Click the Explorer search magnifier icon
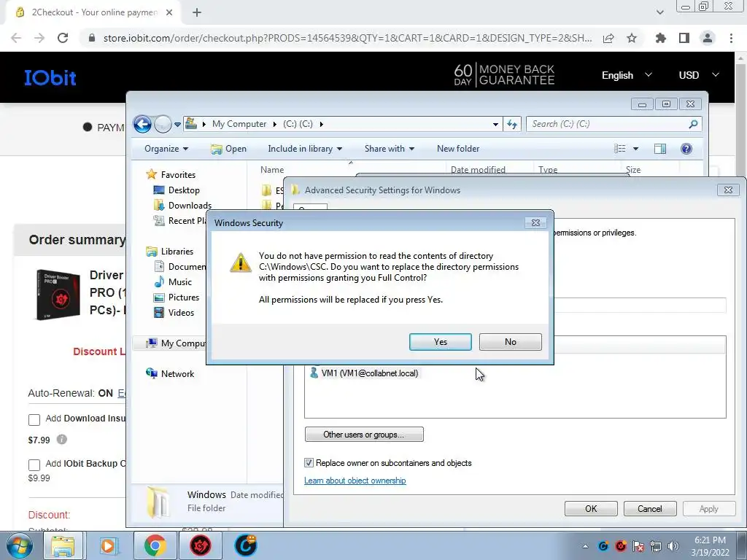This screenshot has width=747, height=560. tap(693, 124)
